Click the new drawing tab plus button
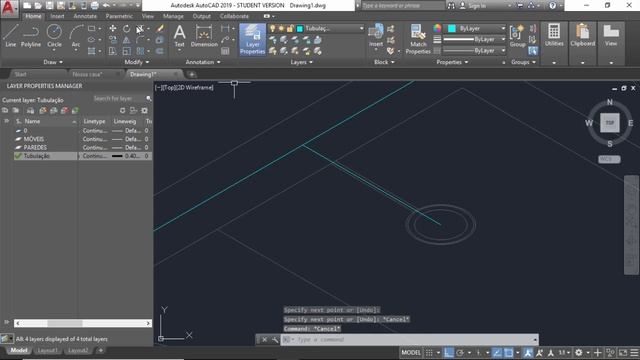Image resolution: width=640 pixels, height=360 pixels. click(191, 74)
